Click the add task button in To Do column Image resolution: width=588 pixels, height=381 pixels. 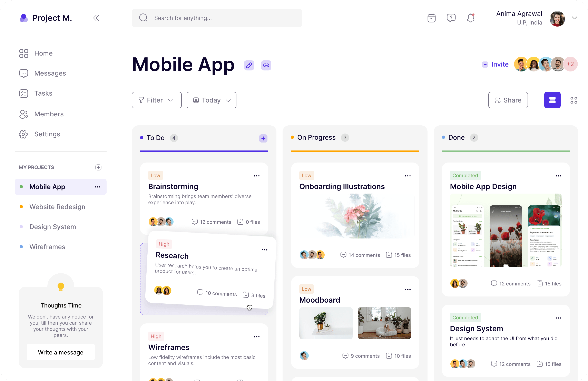(x=263, y=138)
